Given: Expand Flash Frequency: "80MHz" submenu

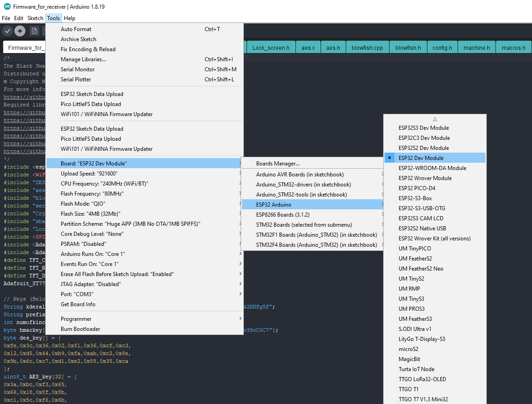Looking at the screenshot, I should pos(145,193).
